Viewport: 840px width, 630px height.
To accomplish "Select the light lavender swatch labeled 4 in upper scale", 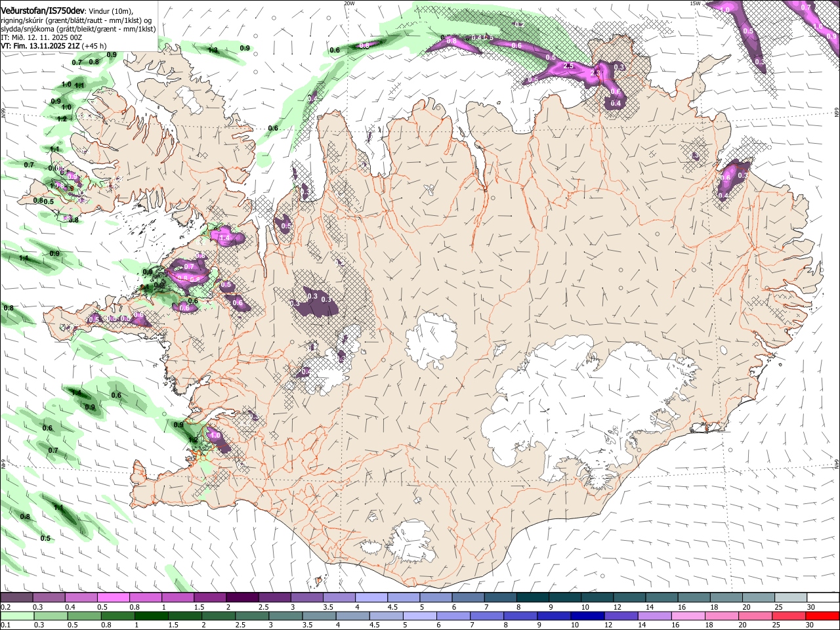I will [371, 597].
